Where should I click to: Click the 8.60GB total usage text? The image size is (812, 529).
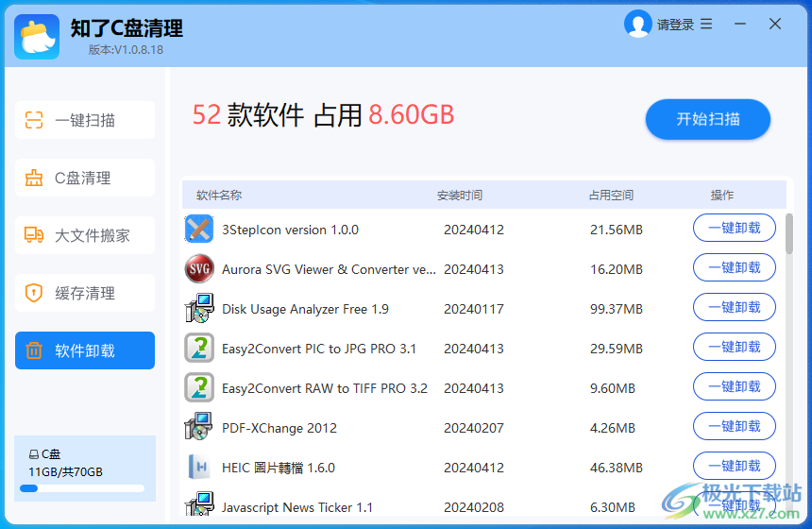click(411, 115)
